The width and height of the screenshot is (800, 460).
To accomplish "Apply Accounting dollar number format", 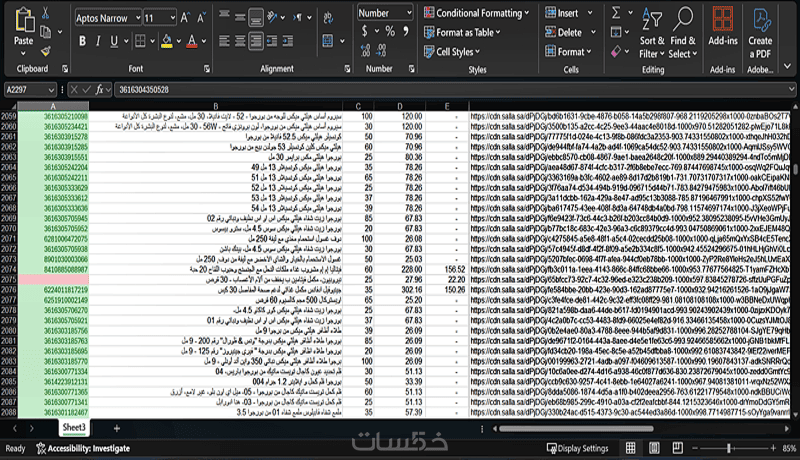I will pos(364,31).
